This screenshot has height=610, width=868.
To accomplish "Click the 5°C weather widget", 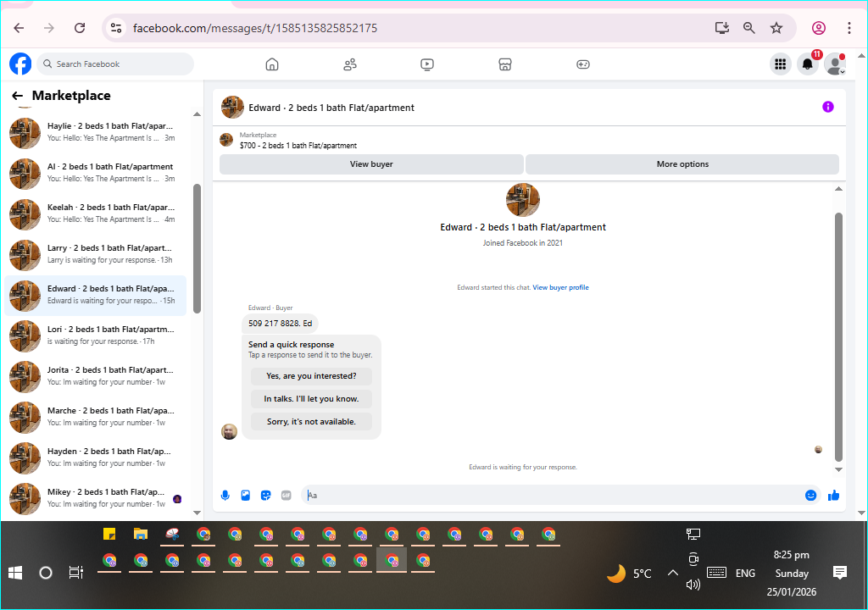I will pos(630,574).
